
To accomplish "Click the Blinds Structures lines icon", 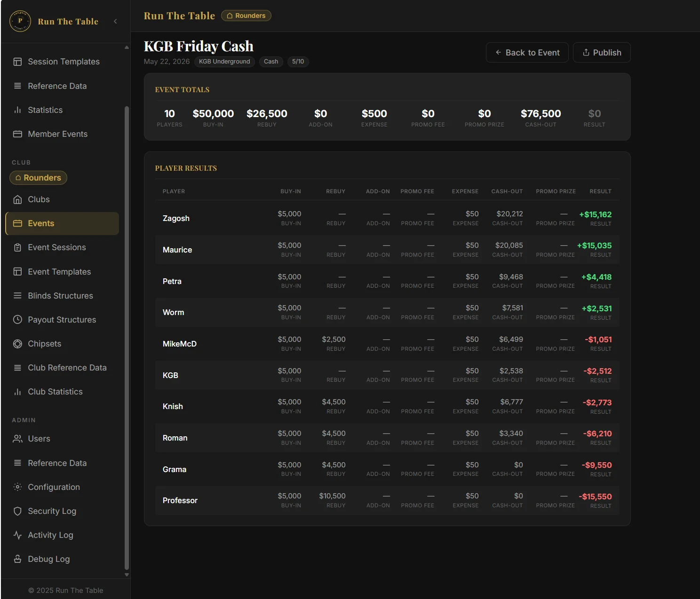I will (x=17, y=296).
